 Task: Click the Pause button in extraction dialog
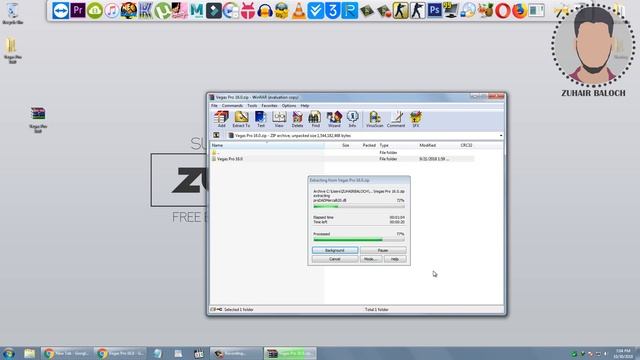pyautogui.click(x=383, y=250)
